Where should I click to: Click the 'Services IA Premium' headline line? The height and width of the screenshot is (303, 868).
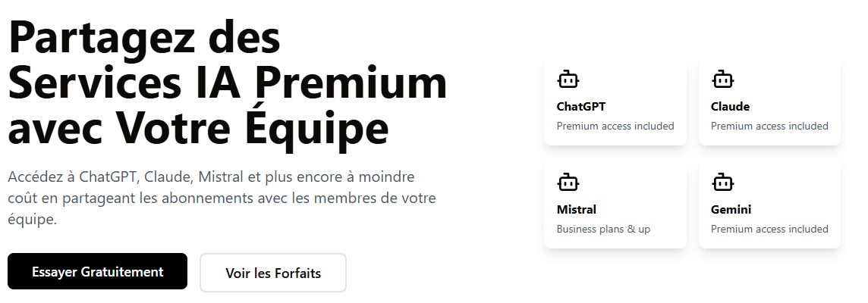point(228,83)
